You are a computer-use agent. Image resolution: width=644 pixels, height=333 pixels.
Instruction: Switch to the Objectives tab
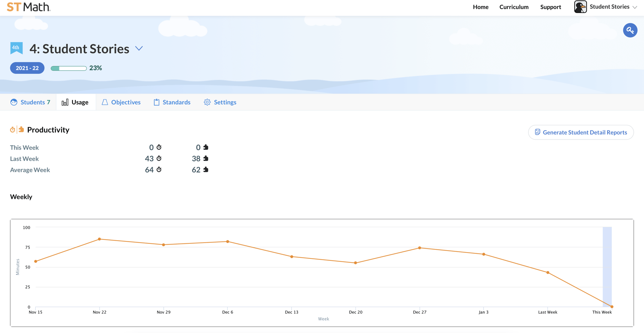(x=121, y=102)
